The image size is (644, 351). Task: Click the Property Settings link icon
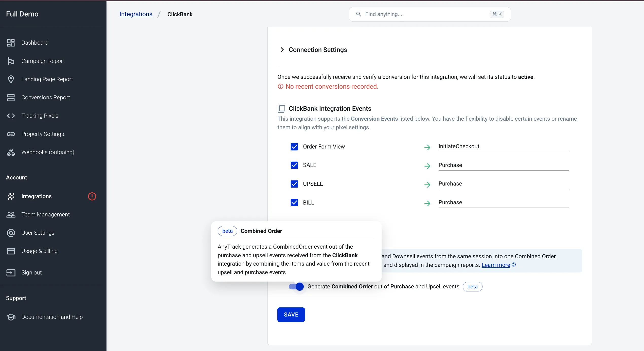click(11, 134)
